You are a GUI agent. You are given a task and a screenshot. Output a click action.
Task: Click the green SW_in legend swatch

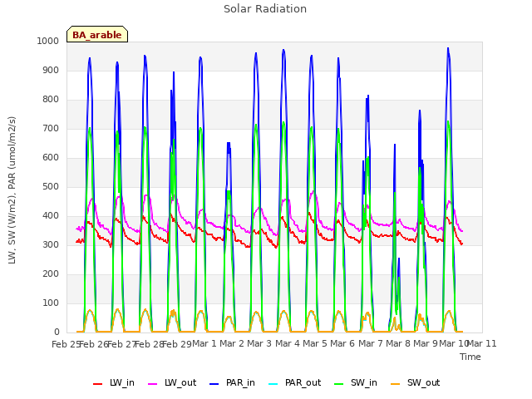(339, 384)
